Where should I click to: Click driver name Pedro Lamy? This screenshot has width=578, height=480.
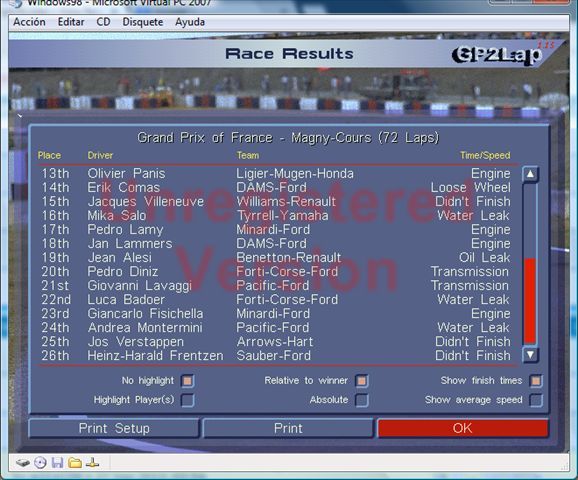125,229
